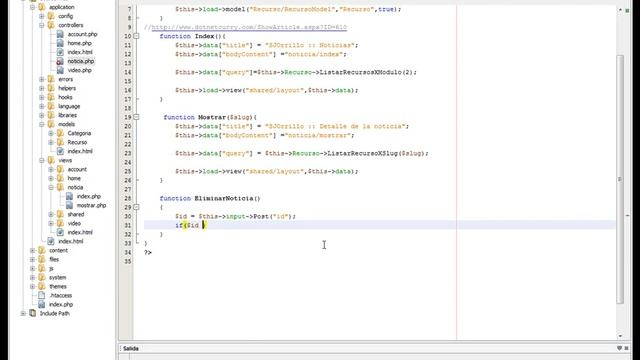Viewport: 640px width, 360px height.
Task: Click the 'libraries' folder label
Action: click(67, 115)
